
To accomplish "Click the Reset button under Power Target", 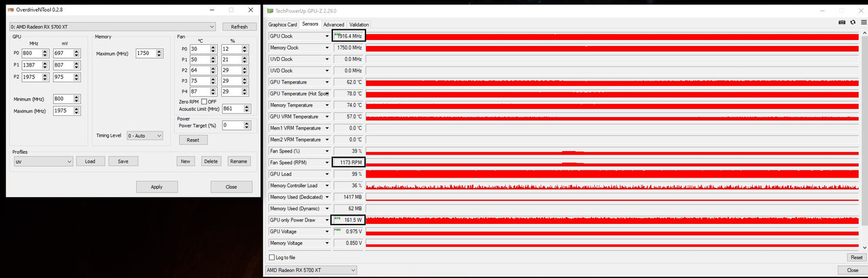I will coord(193,140).
